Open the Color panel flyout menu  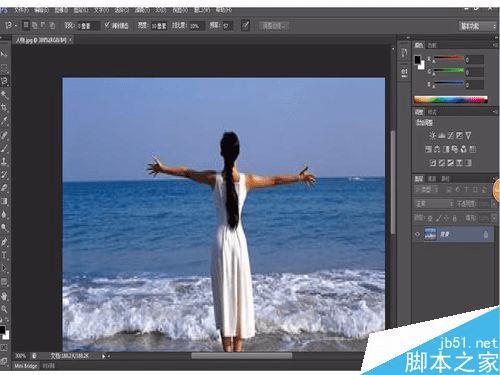pos(494,45)
